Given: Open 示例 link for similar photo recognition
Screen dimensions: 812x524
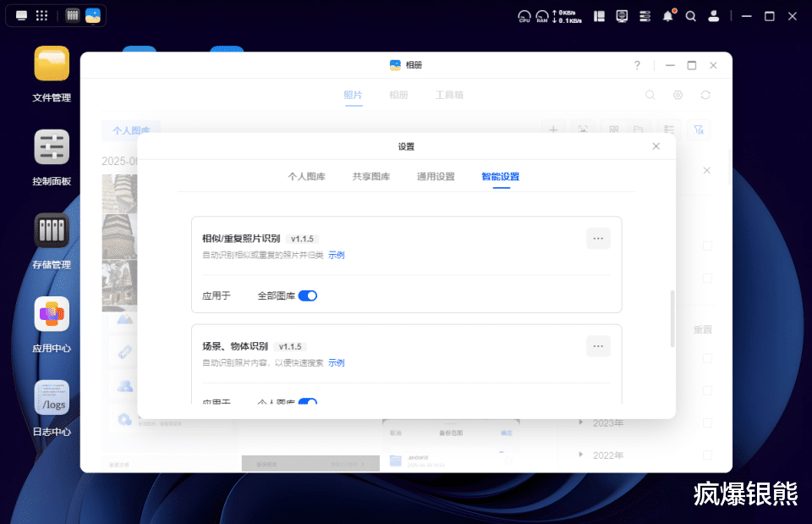Looking at the screenshot, I should (336, 255).
